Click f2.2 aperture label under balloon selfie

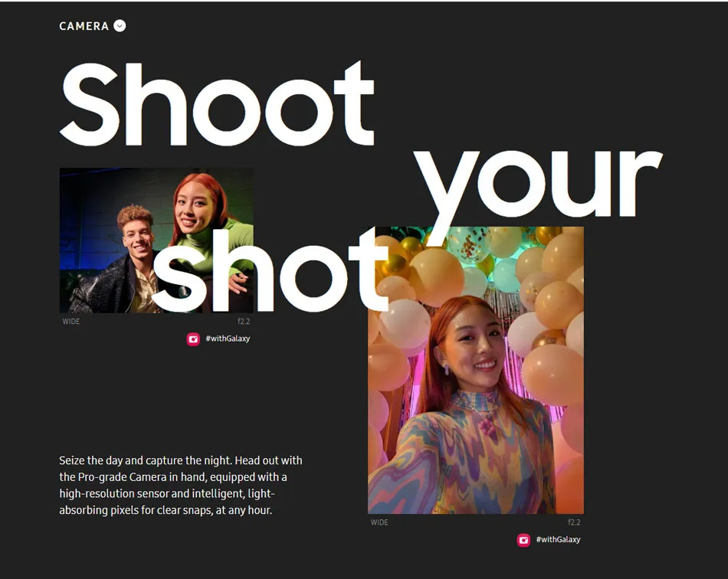[574, 522]
